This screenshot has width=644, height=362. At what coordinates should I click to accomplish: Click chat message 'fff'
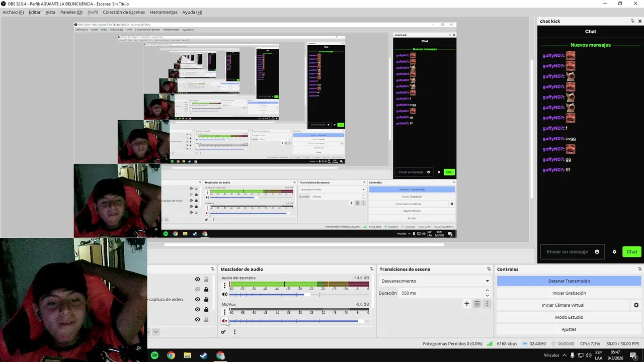click(568, 170)
